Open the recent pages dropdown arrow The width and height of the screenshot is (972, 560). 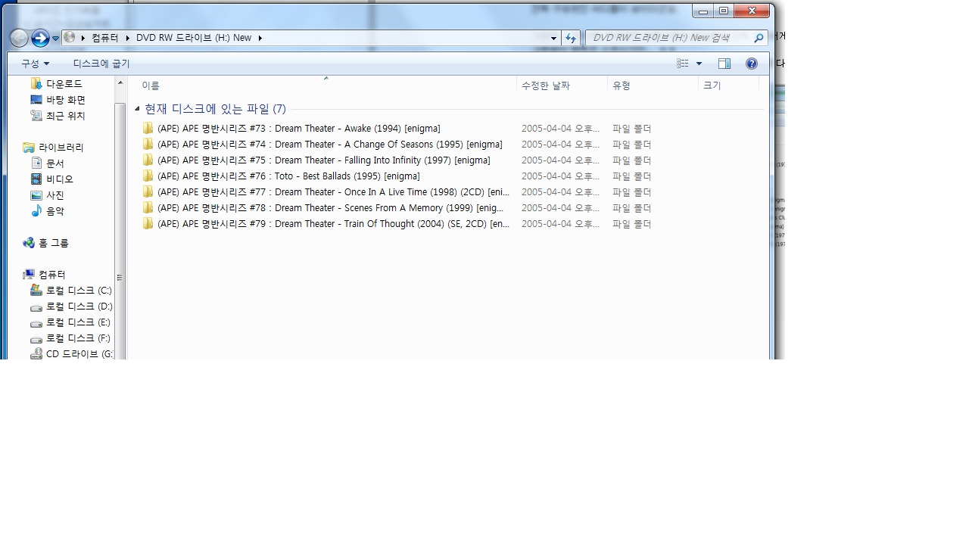click(55, 39)
